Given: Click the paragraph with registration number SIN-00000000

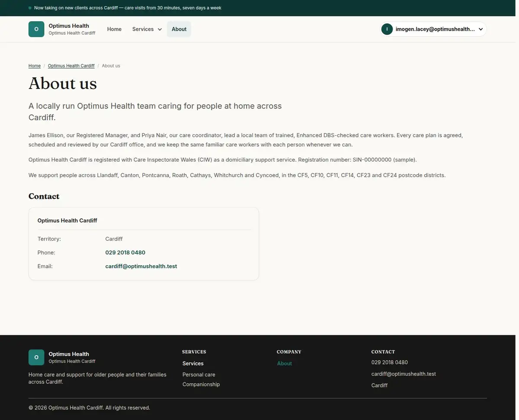Looking at the screenshot, I should click(223, 160).
